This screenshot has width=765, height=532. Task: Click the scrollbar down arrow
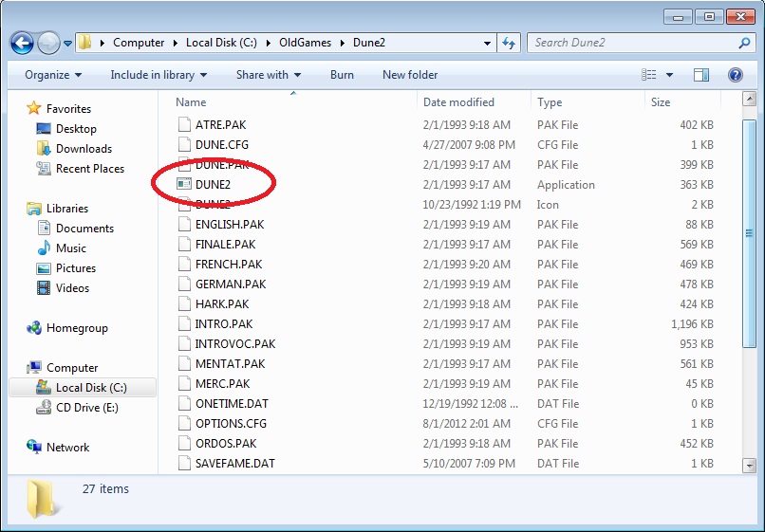coord(749,466)
